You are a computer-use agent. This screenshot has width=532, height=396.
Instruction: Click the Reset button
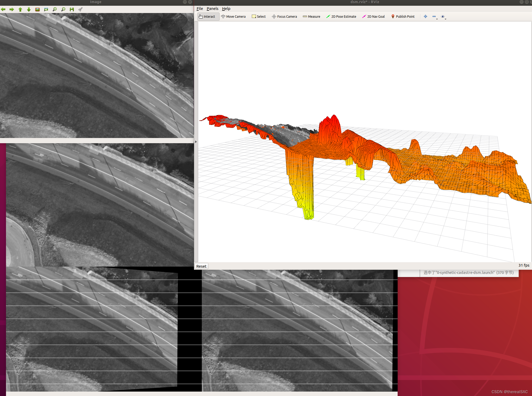coord(201,266)
